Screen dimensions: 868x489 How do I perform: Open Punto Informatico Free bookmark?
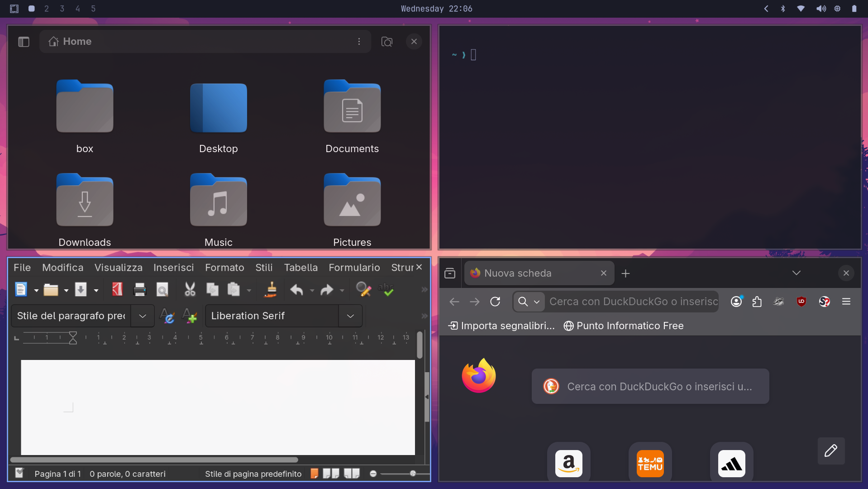624,326
